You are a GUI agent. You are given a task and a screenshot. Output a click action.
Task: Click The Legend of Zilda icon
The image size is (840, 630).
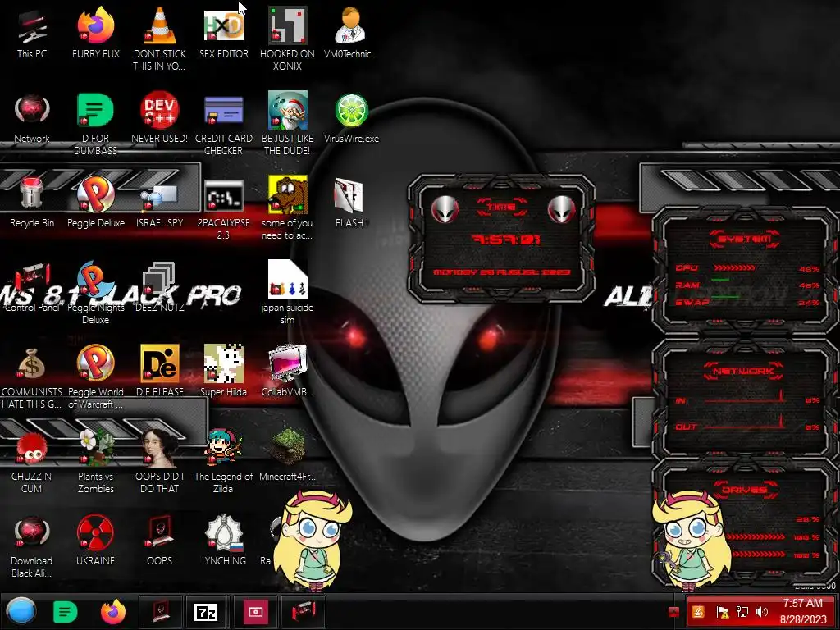click(x=223, y=448)
